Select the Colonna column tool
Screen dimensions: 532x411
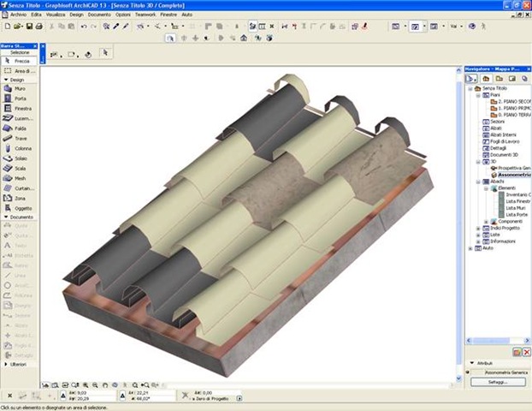(19, 148)
